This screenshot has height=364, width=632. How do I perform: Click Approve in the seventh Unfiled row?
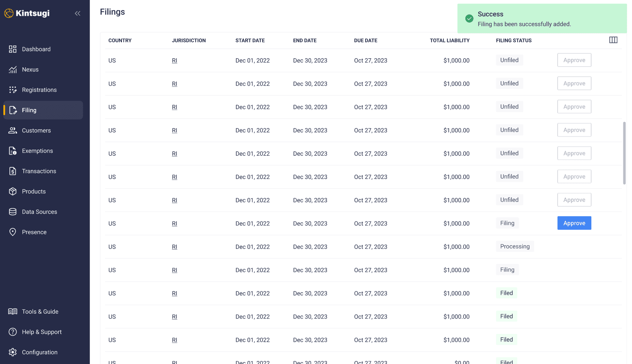click(574, 200)
